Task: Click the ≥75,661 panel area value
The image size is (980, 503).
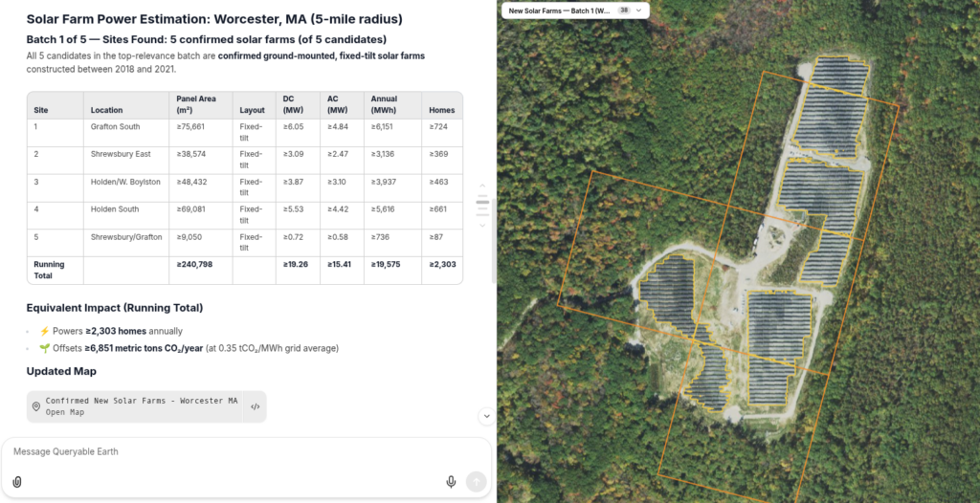Action: click(190, 127)
